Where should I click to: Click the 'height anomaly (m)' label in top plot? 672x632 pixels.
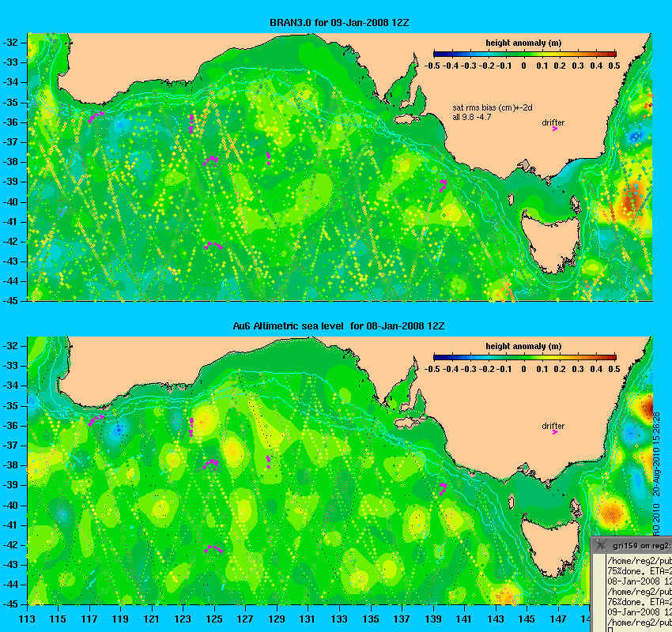(x=523, y=43)
